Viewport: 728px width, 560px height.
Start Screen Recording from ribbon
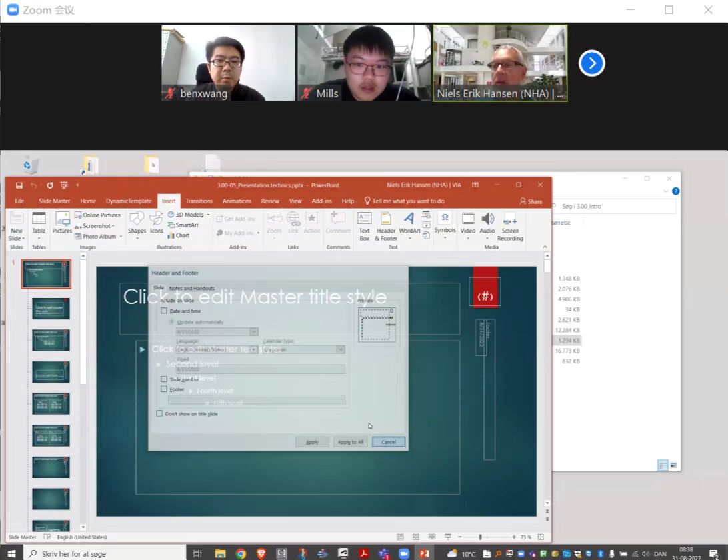(510, 226)
